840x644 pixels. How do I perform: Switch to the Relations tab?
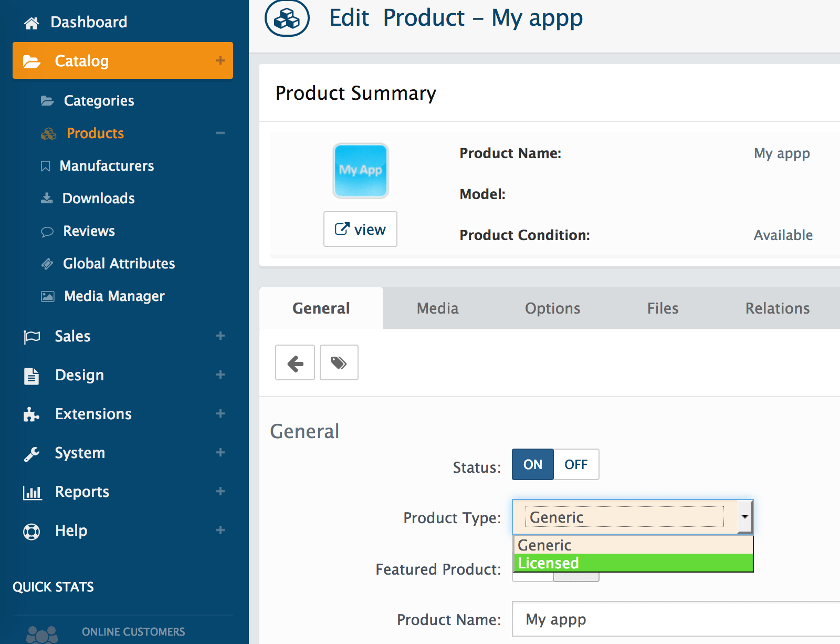click(x=778, y=308)
